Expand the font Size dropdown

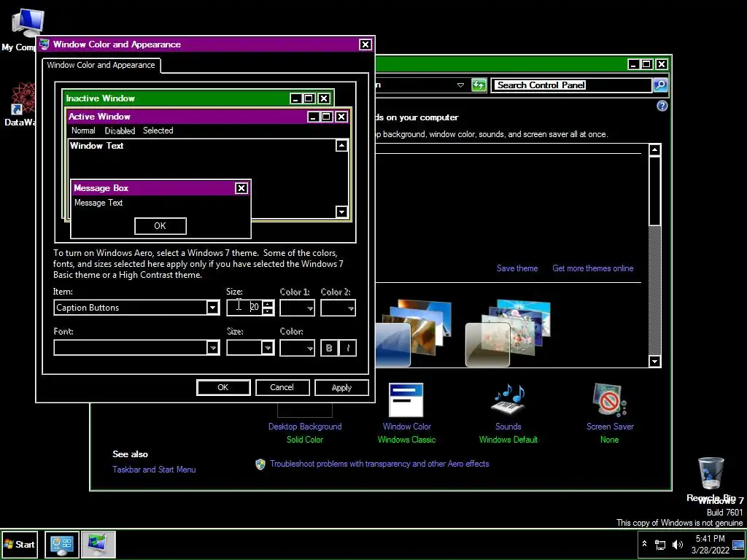[x=268, y=348]
